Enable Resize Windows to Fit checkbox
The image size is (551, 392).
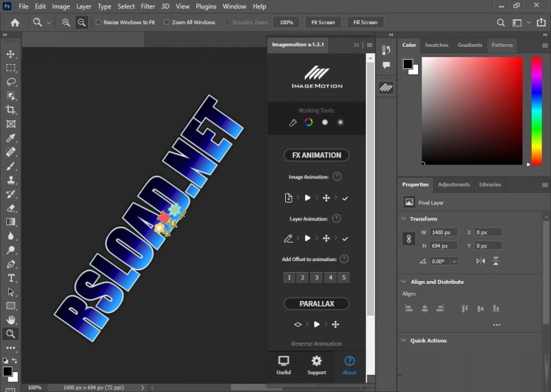click(98, 22)
